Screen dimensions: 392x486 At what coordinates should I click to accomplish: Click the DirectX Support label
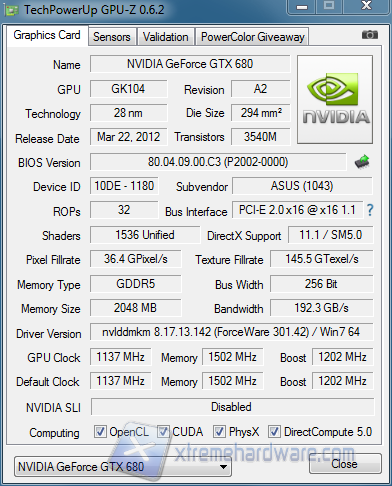(244, 236)
